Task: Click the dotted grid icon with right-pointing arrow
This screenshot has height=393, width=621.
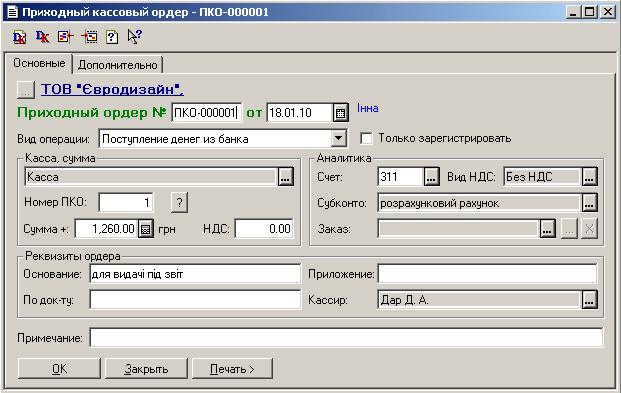Action: [x=89, y=37]
